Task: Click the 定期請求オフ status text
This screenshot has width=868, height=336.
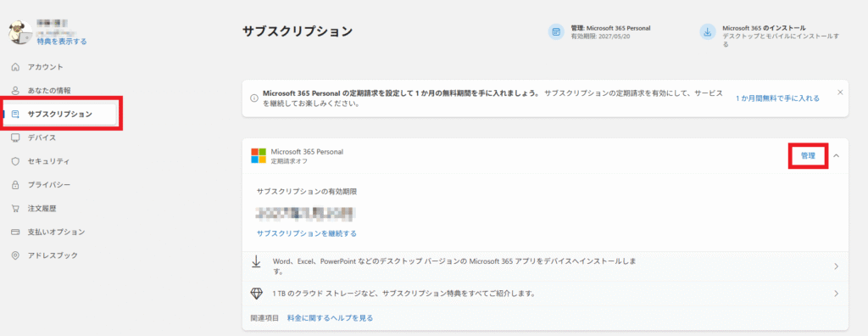Action: (x=289, y=161)
